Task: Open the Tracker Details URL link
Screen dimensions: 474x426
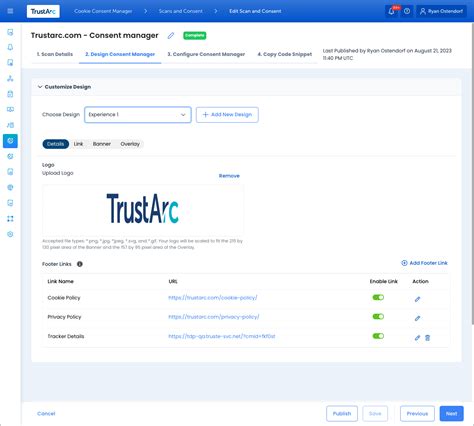Action: (222, 336)
